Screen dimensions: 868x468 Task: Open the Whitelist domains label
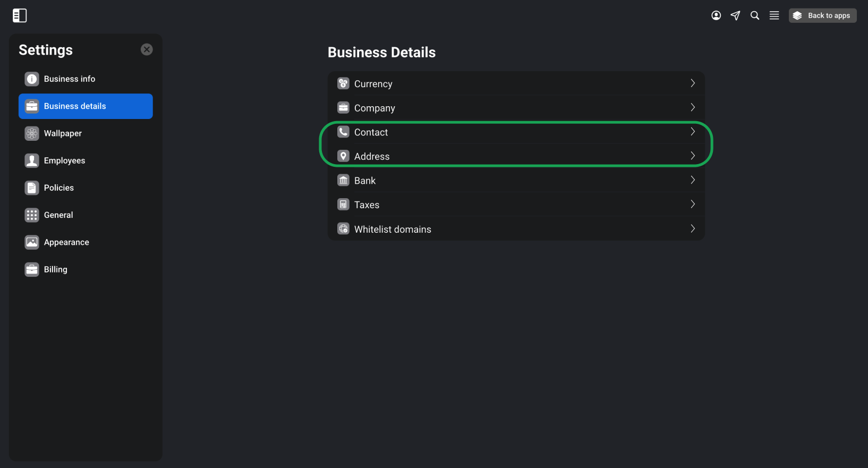coord(393,229)
